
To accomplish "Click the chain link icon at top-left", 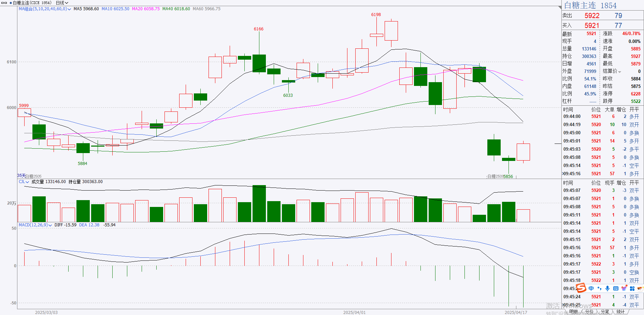I will pos(4,3).
